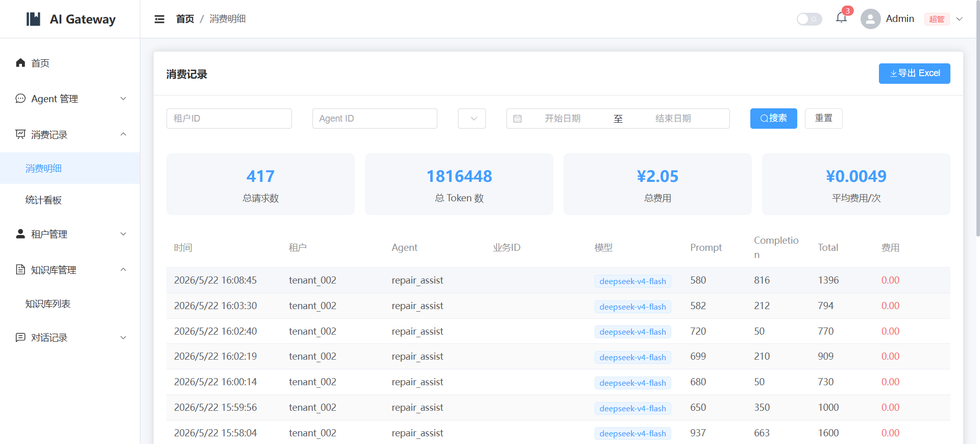This screenshot has width=980, height=444.
Task: Open the 首页 home icon in sidebar
Action: pos(20,62)
